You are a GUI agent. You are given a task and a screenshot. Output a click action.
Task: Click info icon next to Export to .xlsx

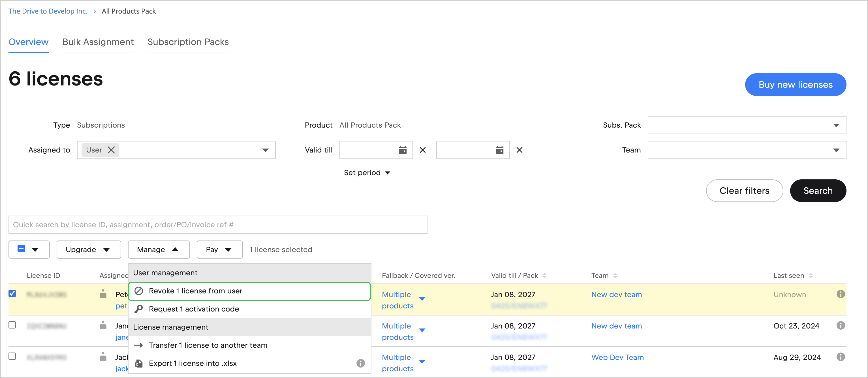tap(361, 363)
